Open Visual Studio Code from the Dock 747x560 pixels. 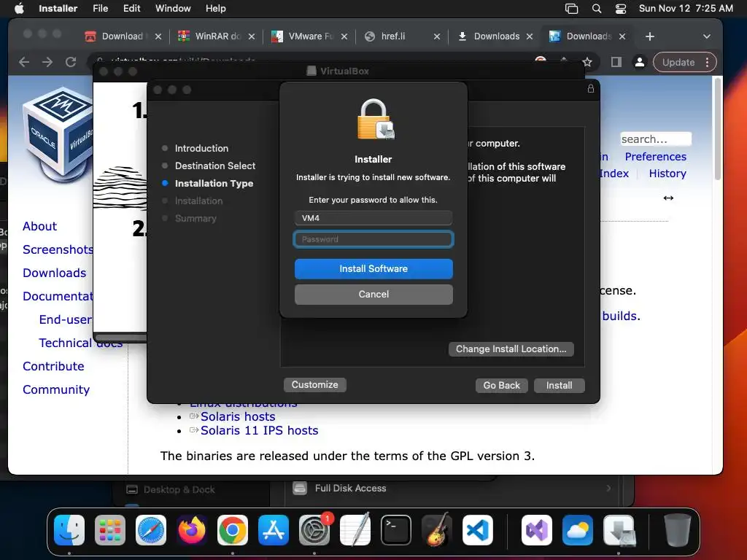477,530
